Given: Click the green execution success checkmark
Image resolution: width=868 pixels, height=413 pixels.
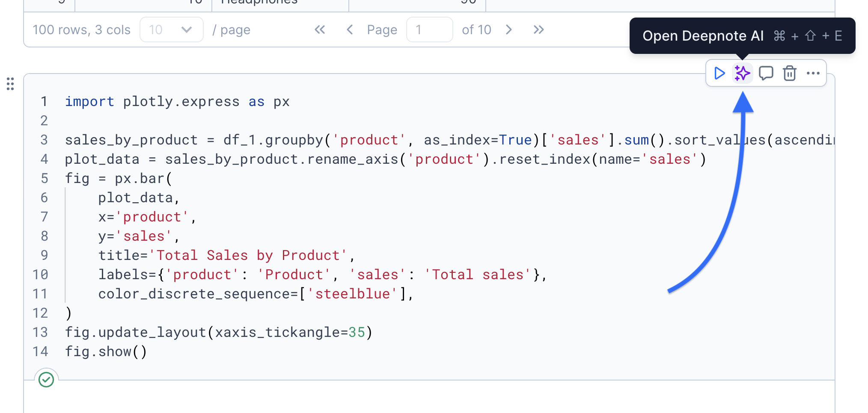Looking at the screenshot, I should pyautogui.click(x=46, y=379).
